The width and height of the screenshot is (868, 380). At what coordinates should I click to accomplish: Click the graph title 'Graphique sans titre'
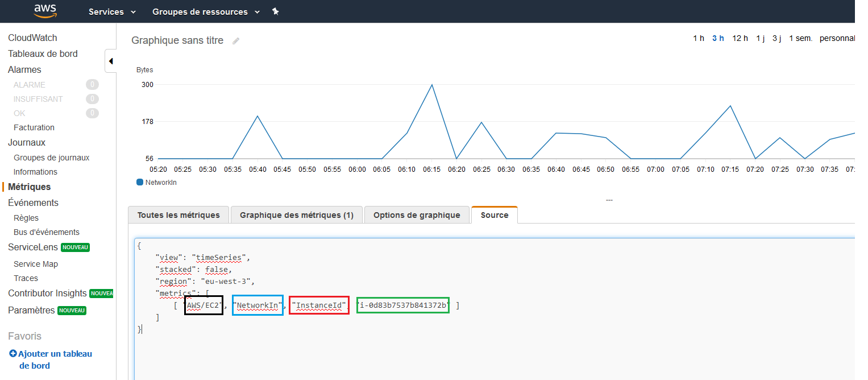click(x=177, y=40)
